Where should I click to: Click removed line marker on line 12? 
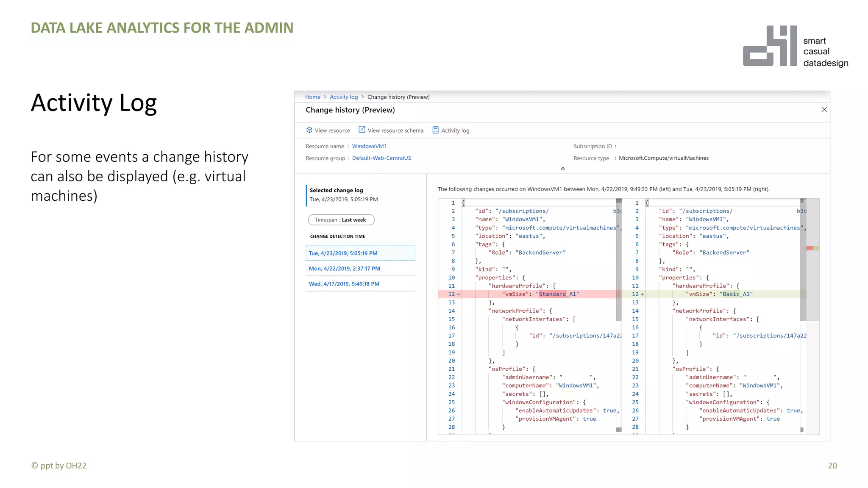point(458,294)
